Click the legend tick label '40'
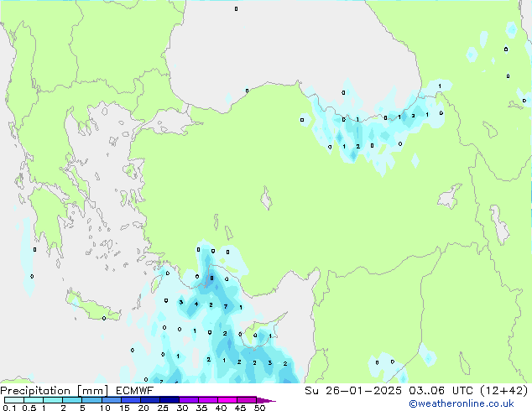Image resolution: width=532 pixels, height=411 pixels. pyautogui.click(x=221, y=408)
